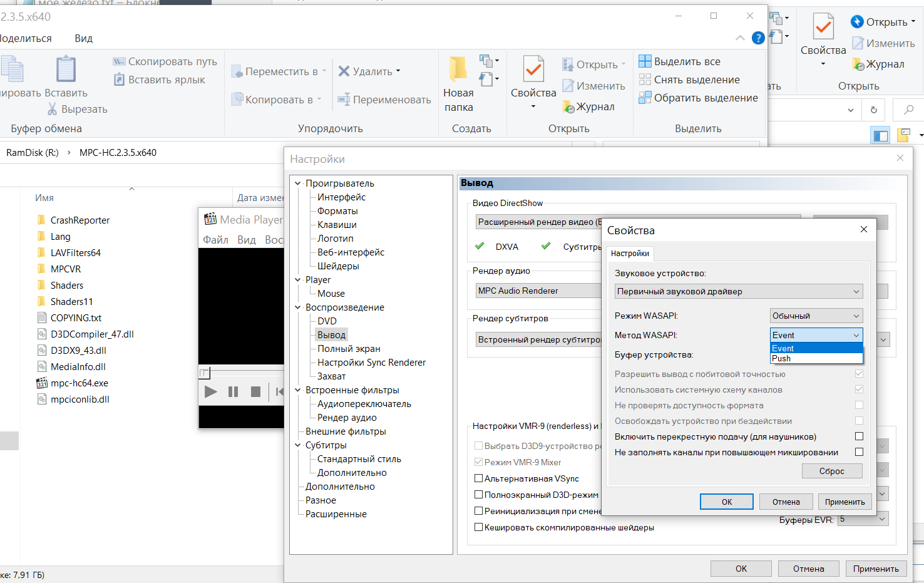Screen dimensions: 924x583
Task: Sort files by the Имя column header
Action: (x=44, y=197)
